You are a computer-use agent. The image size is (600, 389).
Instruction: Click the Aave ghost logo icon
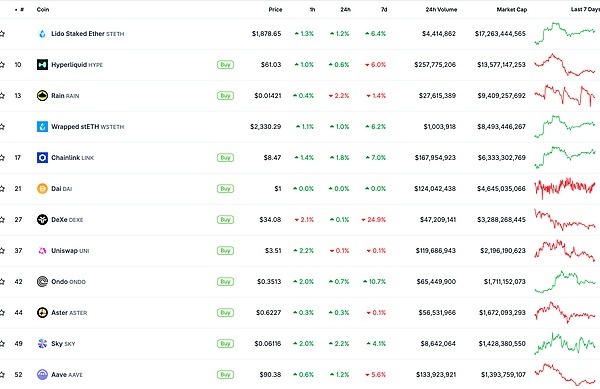(x=42, y=374)
